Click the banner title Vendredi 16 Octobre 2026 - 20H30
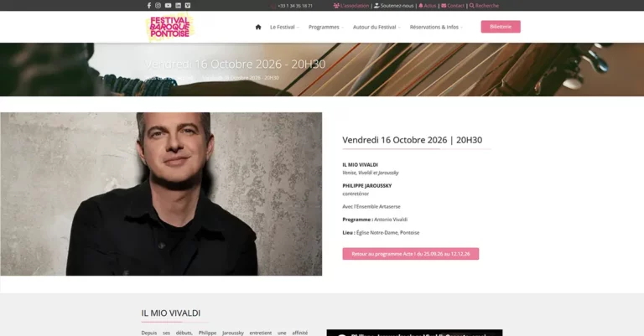Screen dimensions: 644x336 tap(235, 64)
